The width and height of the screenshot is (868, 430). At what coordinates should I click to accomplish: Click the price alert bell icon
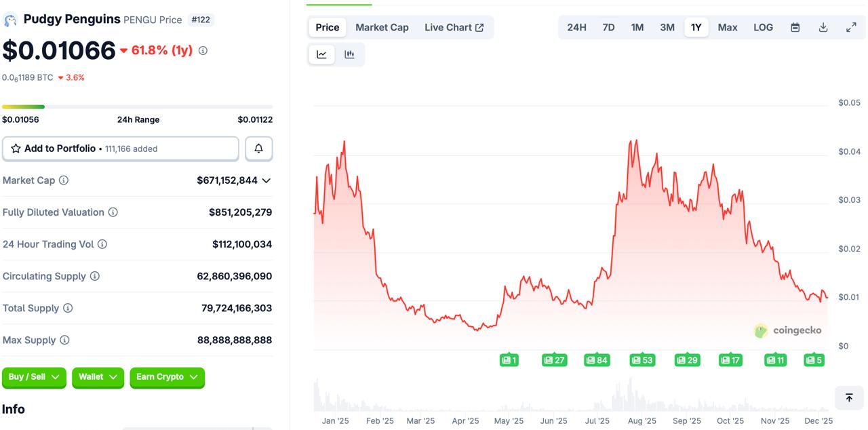pyautogui.click(x=258, y=149)
